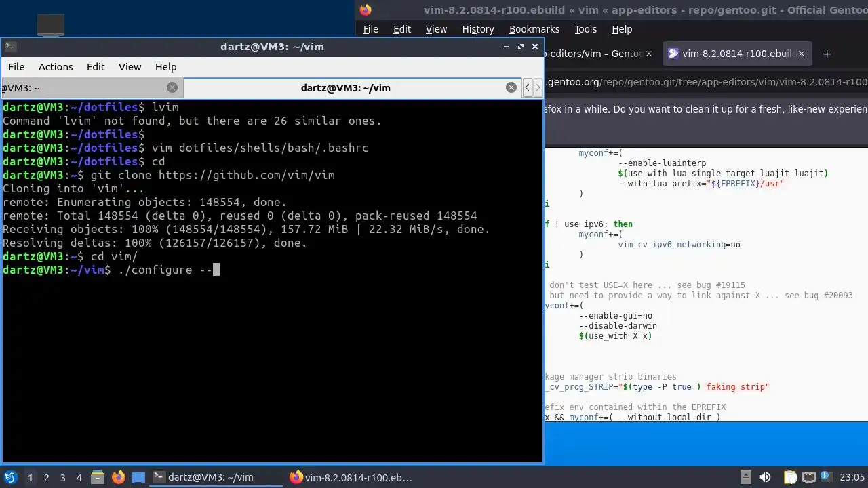Click the Firefox logo in the title bar

point(366,9)
